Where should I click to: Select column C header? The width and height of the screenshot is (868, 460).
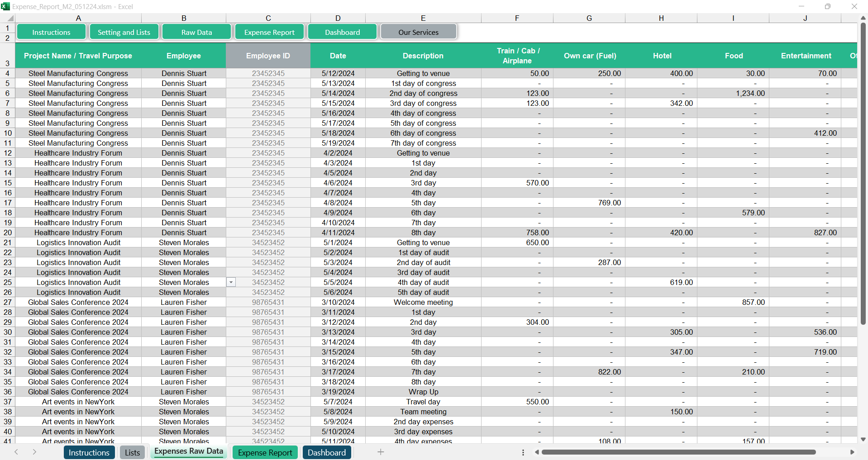pos(268,18)
